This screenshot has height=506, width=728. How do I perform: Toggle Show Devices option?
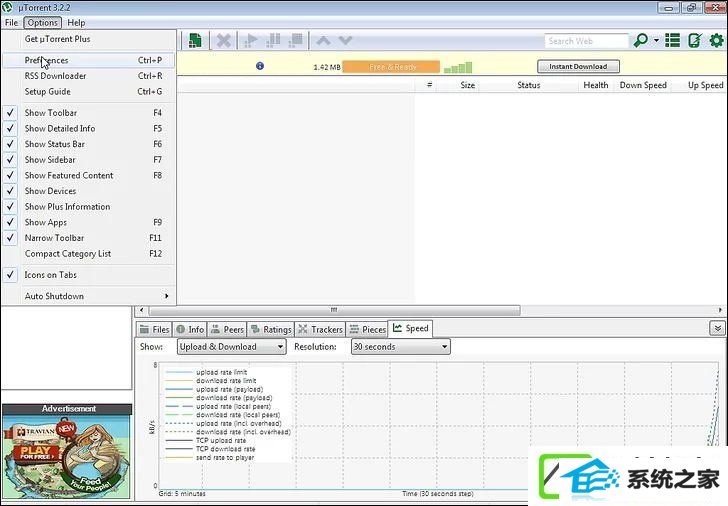point(88,191)
